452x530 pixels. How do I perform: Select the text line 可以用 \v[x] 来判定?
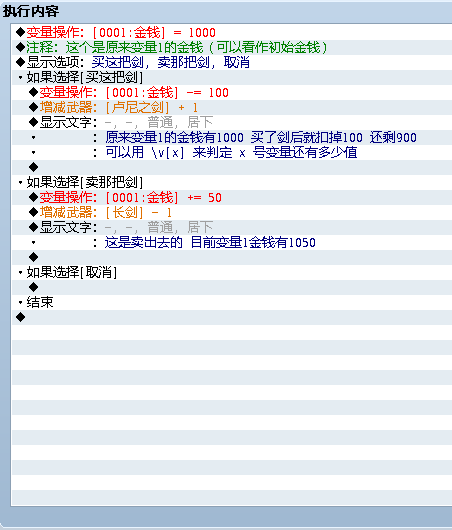point(232,152)
